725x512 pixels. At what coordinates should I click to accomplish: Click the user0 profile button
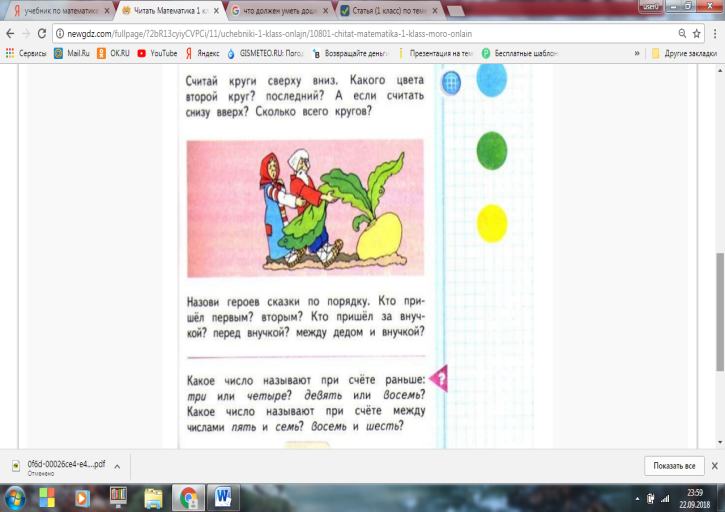coord(651,6)
